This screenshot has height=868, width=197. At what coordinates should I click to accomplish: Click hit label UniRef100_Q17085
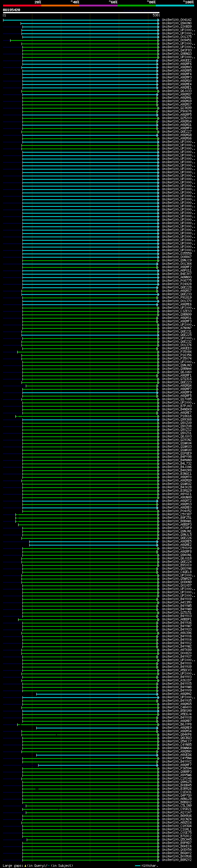(x=177, y=399)
